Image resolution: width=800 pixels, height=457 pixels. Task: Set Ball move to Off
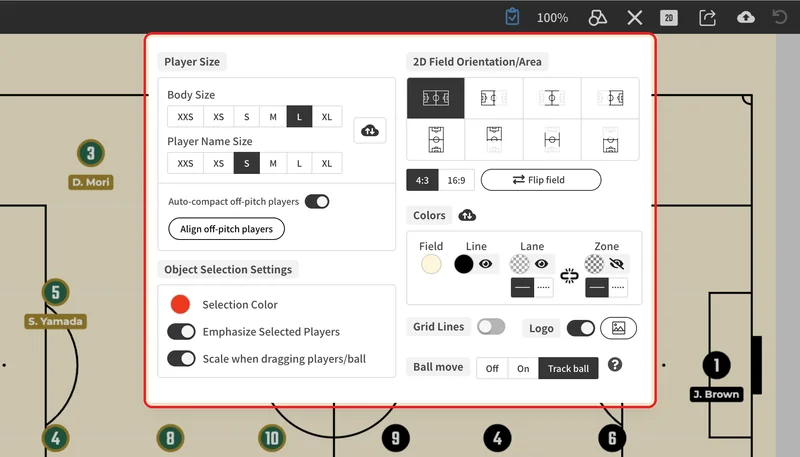click(492, 368)
